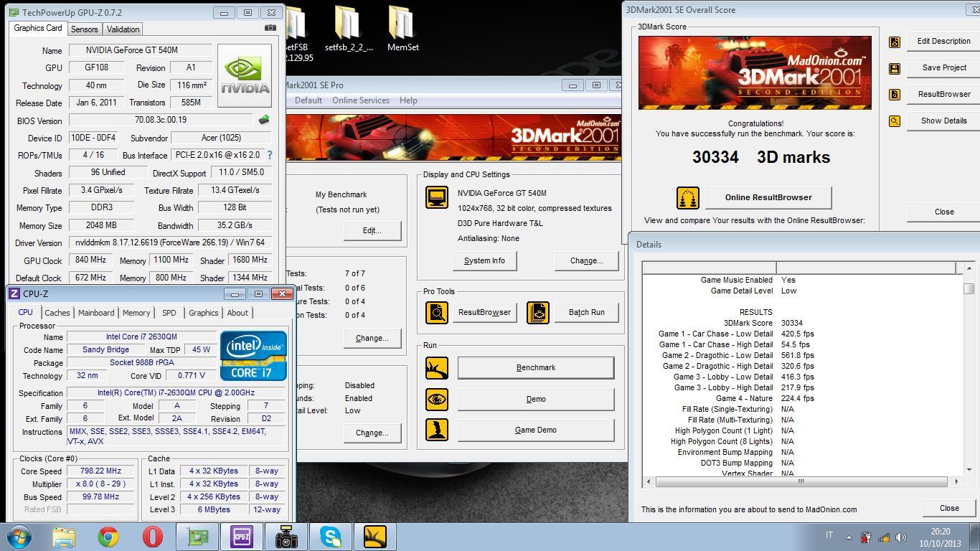Click the Show Details button

tap(943, 121)
